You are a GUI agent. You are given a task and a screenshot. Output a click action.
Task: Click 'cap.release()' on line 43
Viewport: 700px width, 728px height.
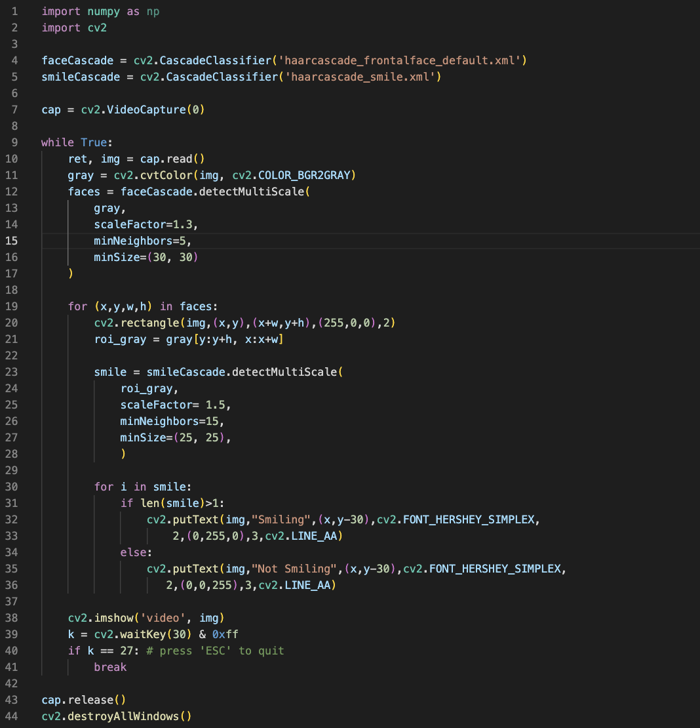83,700
